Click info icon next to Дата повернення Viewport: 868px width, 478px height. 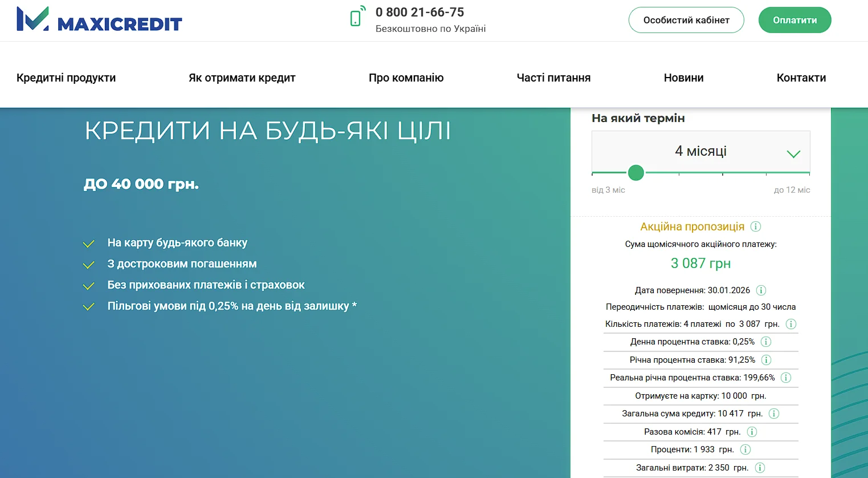coord(761,290)
